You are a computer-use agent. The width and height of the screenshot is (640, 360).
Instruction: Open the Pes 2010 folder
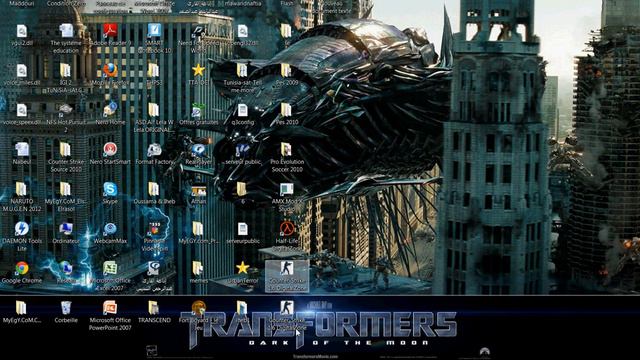tap(286, 110)
